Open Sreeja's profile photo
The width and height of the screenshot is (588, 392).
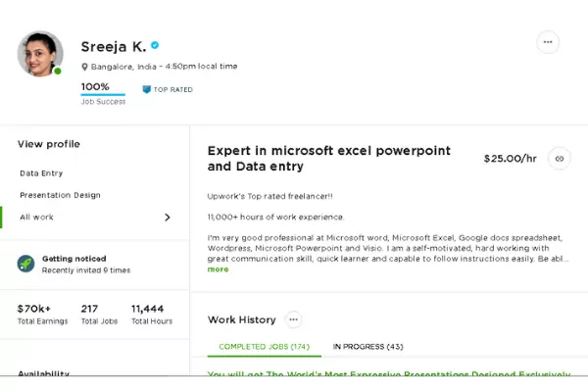(x=40, y=54)
